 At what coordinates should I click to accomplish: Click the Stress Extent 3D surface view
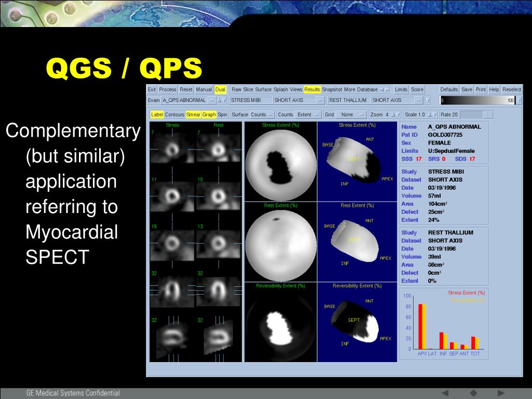pyautogui.click(x=357, y=162)
